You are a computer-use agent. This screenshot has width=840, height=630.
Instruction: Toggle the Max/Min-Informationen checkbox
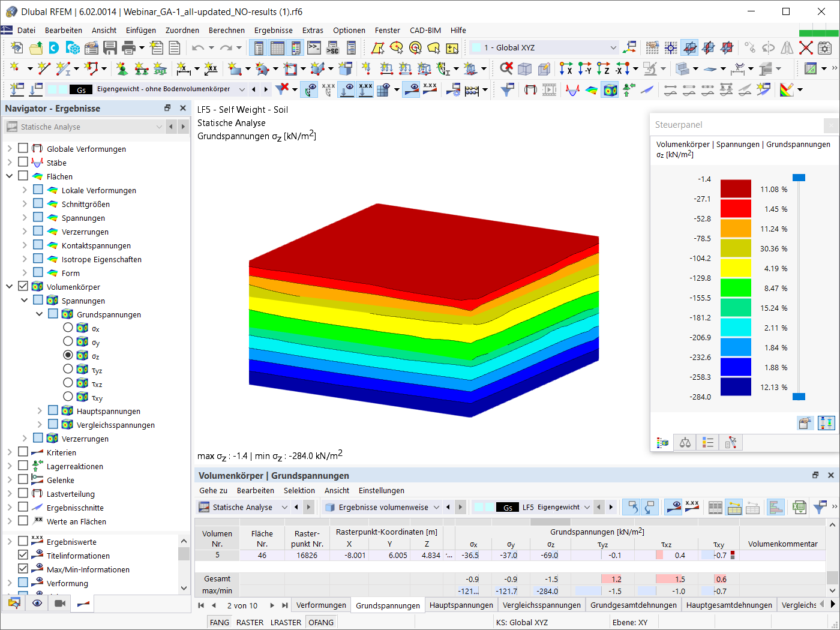click(23, 569)
